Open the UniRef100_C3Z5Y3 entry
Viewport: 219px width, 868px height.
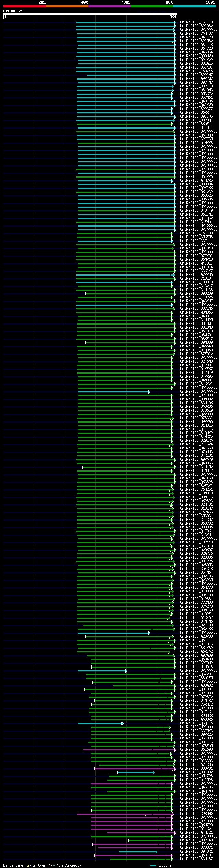point(196,731)
